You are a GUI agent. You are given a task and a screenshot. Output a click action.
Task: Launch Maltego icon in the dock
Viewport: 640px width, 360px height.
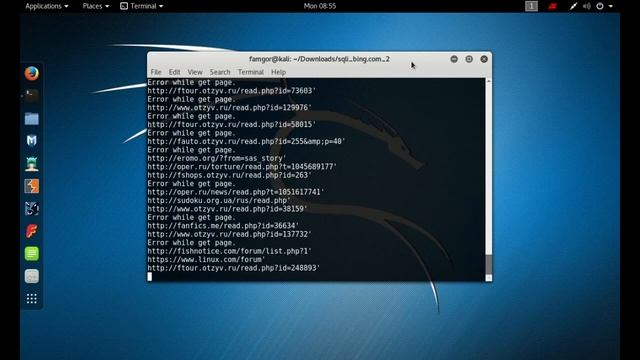[31, 209]
